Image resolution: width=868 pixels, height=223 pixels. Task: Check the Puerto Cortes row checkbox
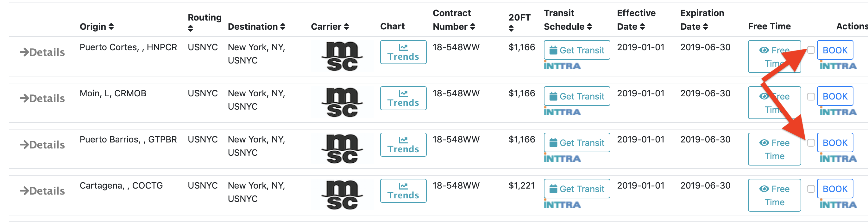point(811,50)
